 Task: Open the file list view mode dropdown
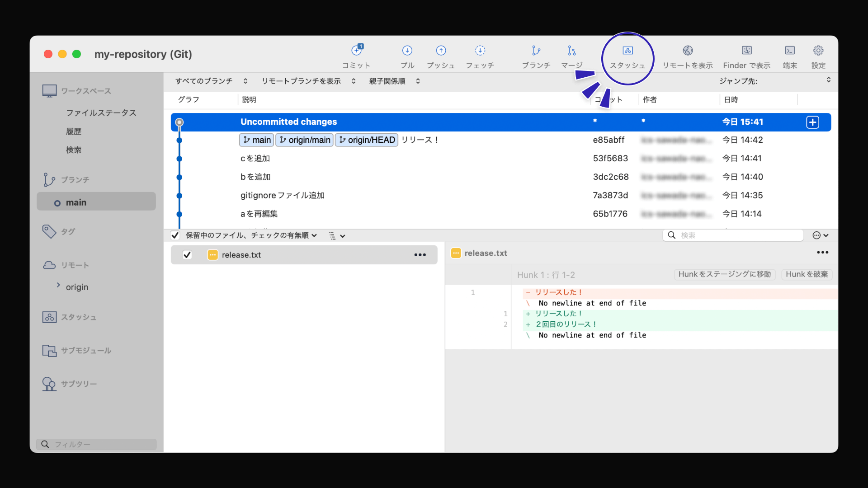pos(337,235)
